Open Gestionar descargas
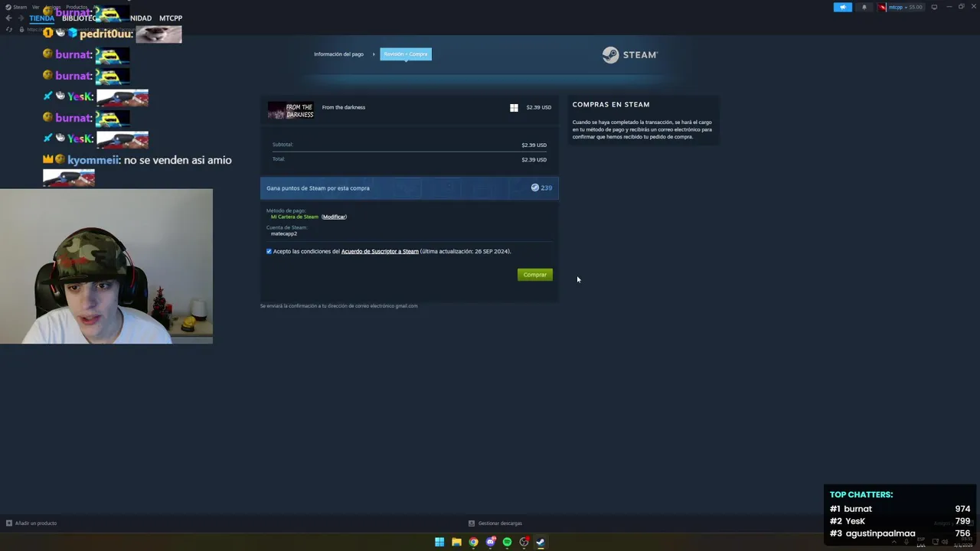 click(500, 523)
